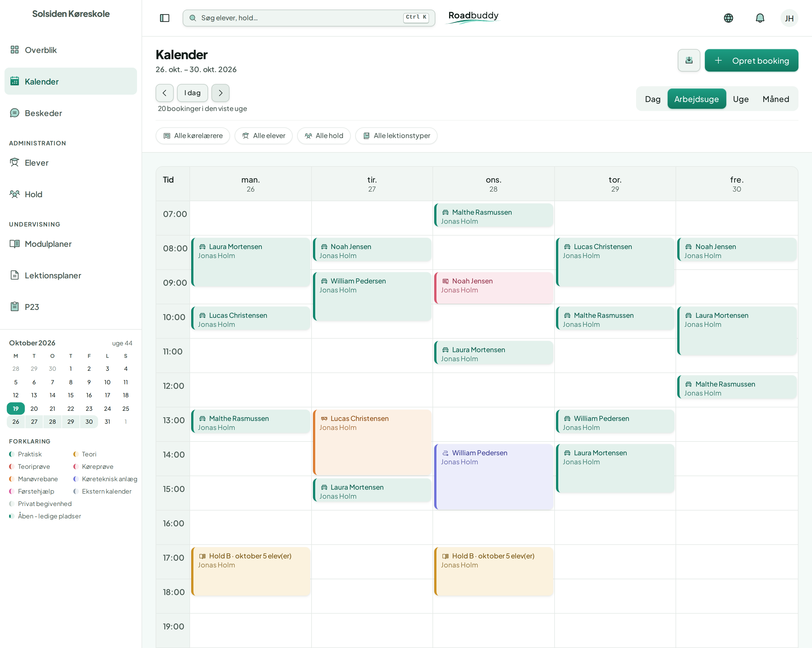Click the Køreteknisk anlæg legend color dot
812x648 pixels.
76,479
